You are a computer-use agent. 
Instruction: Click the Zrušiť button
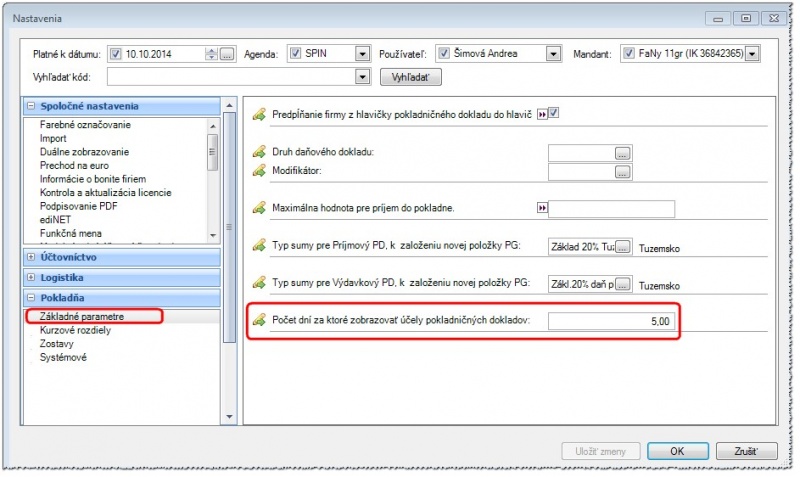click(746, 451)
